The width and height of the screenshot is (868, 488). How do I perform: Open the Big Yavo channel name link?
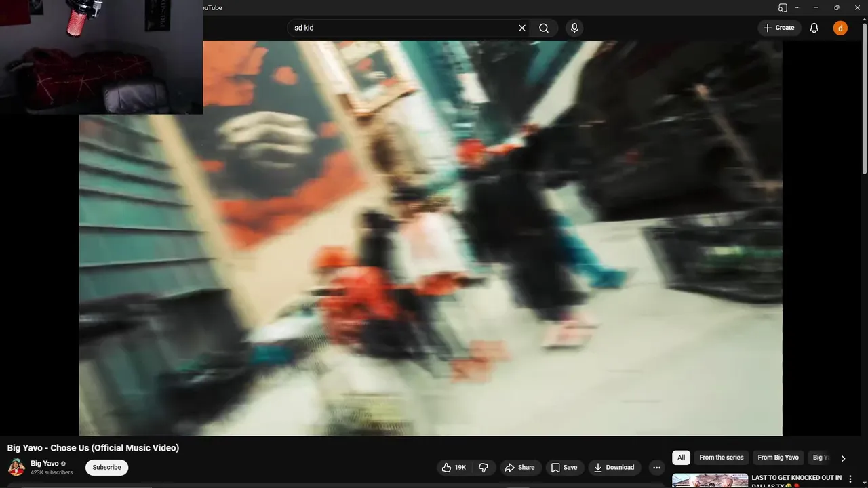[44, 464]
